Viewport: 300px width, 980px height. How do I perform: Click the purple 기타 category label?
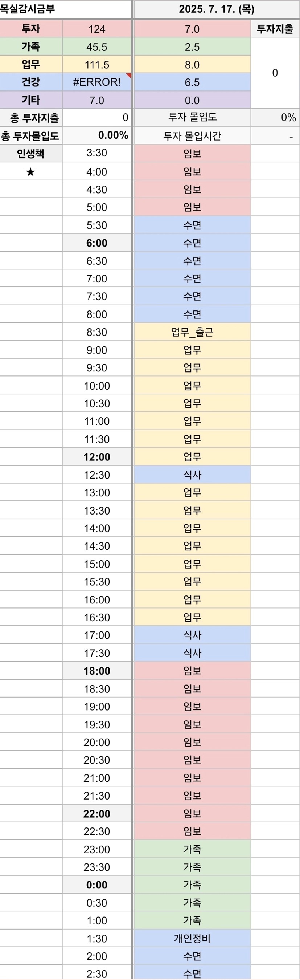click(31, 100)
